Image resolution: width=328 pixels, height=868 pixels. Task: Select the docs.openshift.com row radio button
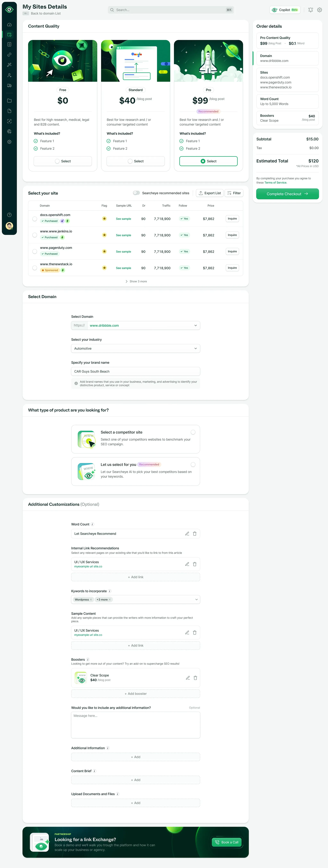tap(35, 219)
